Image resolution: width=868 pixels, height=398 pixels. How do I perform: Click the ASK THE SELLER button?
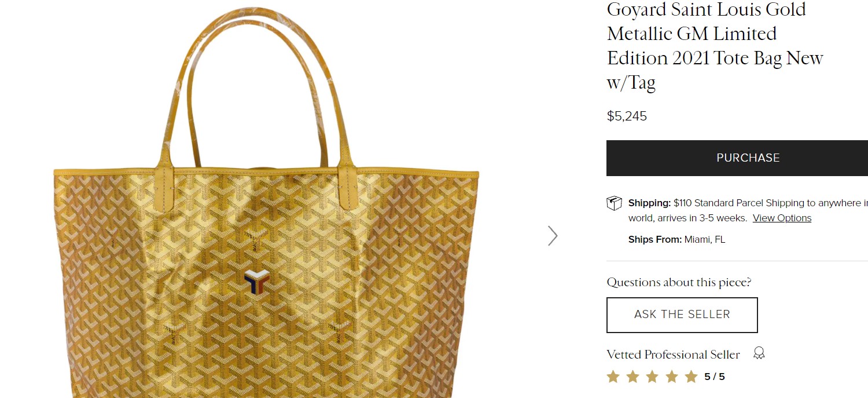(682, 315)
